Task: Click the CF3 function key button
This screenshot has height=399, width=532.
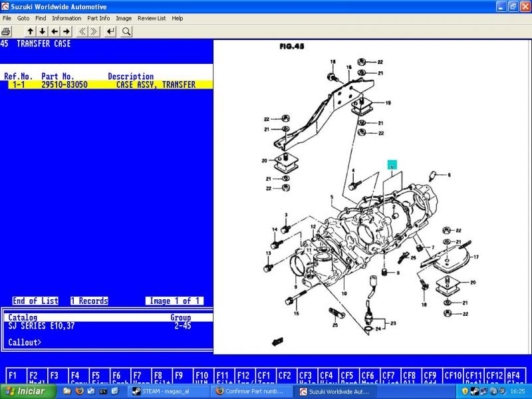Action: 307,376
